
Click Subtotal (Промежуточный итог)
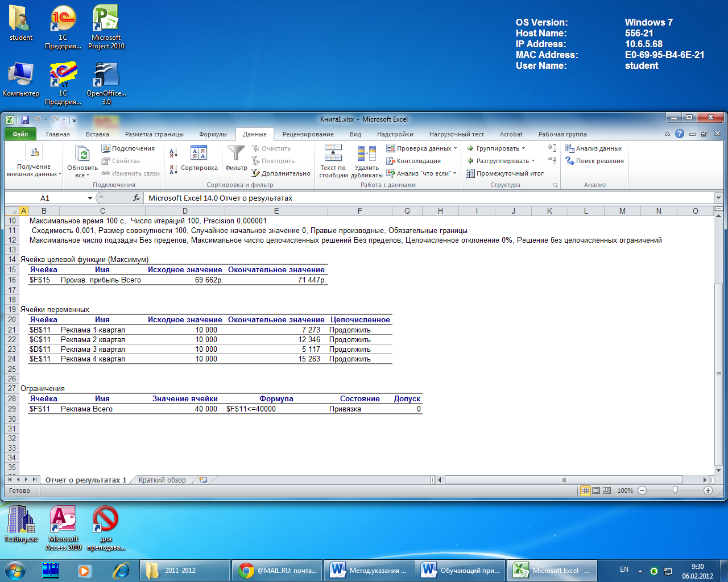click(504, 173)
